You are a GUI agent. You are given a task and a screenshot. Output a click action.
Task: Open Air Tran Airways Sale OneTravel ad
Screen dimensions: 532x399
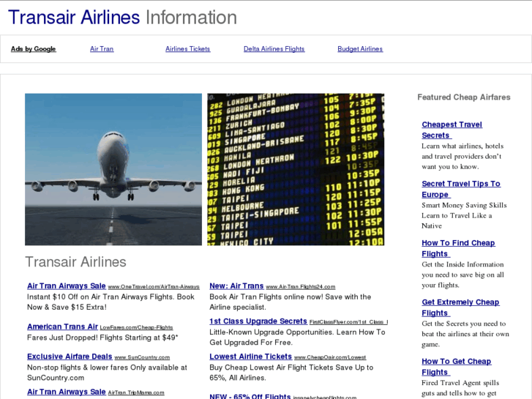[67, 286]
